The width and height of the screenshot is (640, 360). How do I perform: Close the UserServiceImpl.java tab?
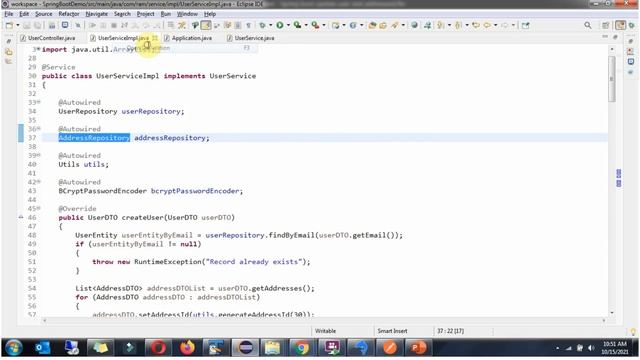155,38
